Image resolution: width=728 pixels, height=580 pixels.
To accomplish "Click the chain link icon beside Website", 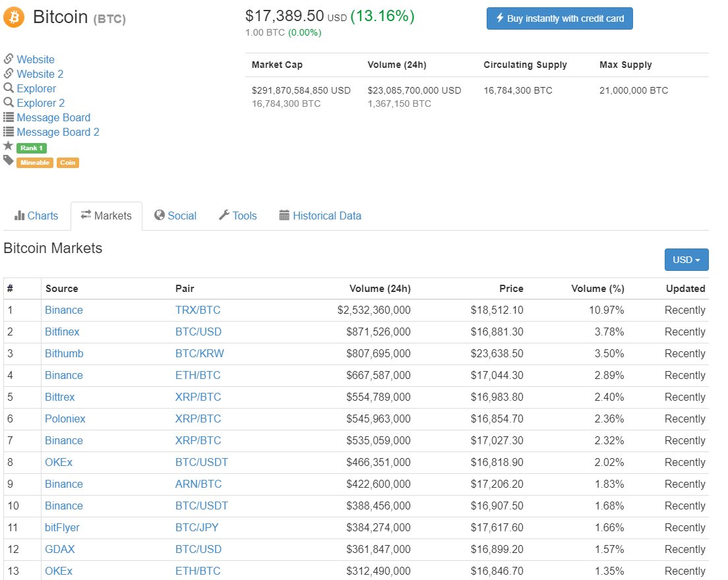I will pos(9,59).
